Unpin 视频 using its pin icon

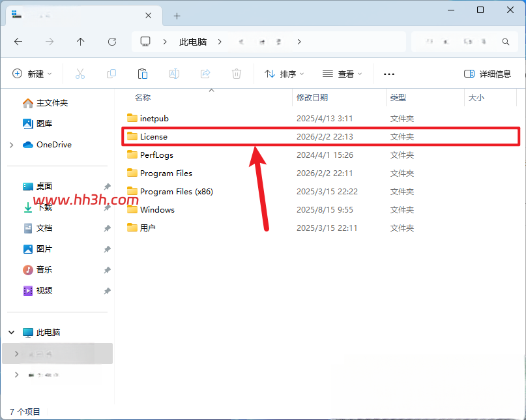pyautogui.click(x=108, y=291)
